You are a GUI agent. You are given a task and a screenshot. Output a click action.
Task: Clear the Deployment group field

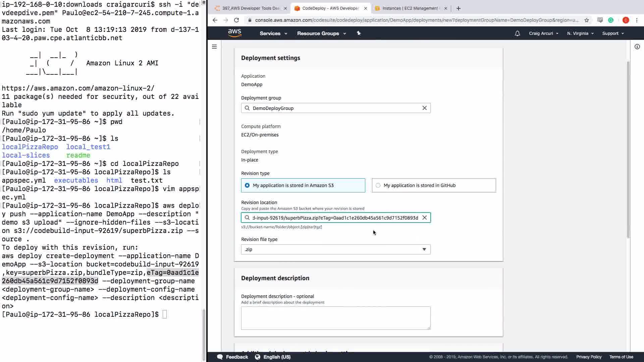[x=424, y=108]
